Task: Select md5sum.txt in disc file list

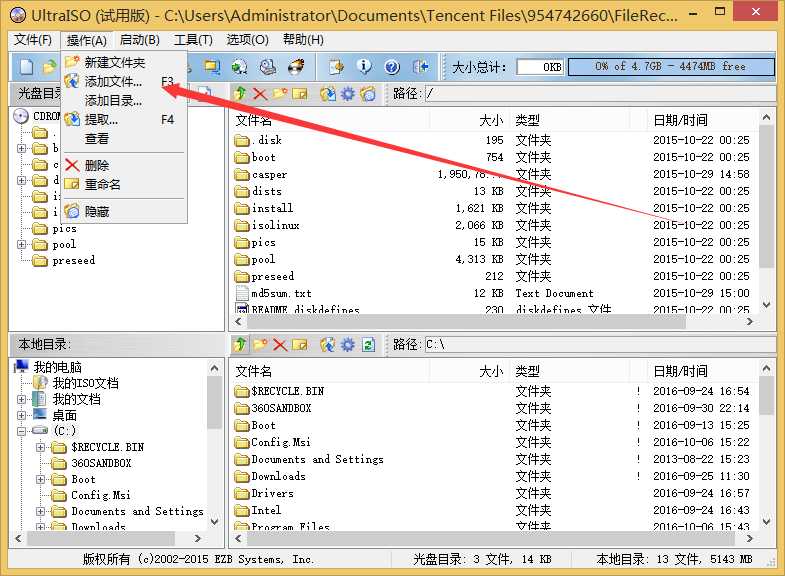Action: pyautogui.click(x=281, y=293)
